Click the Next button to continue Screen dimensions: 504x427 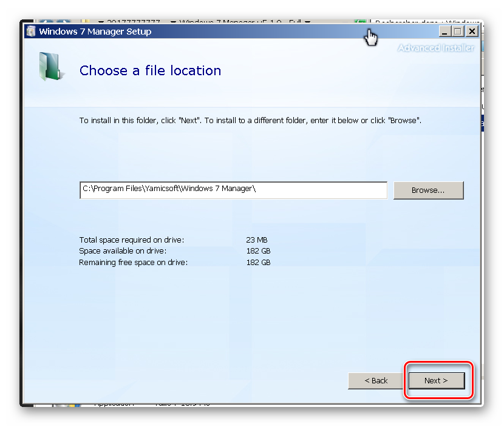point(436,380)
